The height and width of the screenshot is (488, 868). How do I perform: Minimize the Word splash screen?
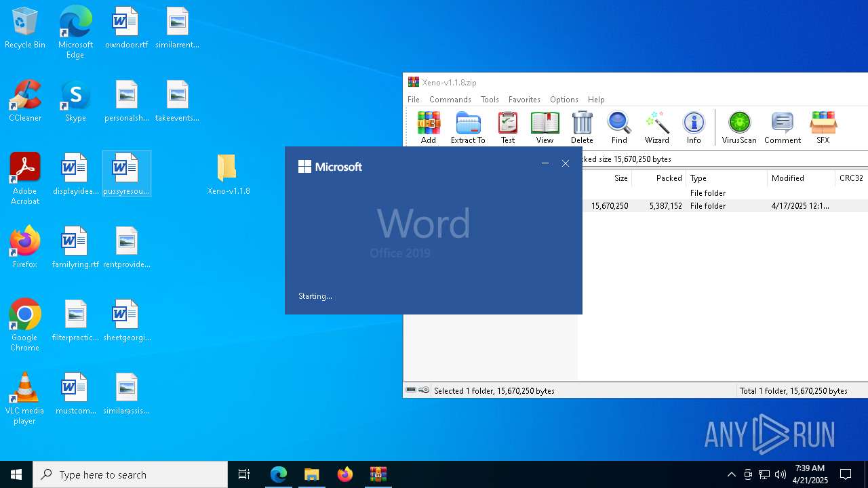[x=545, y=163]
